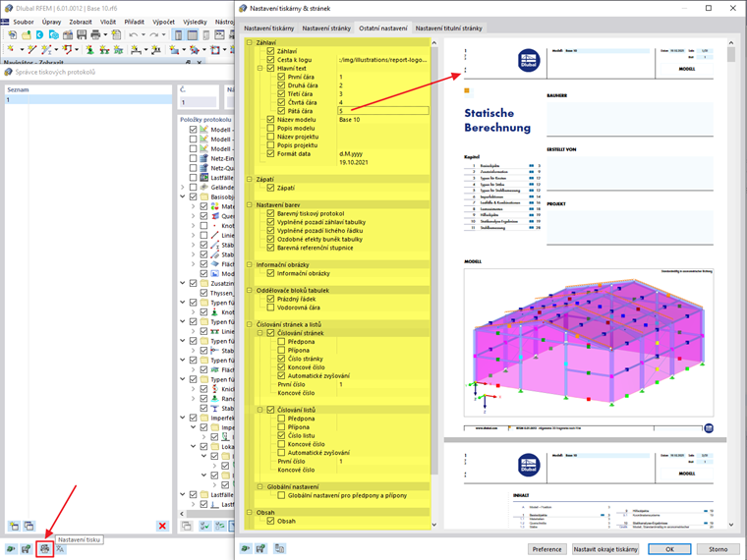Collapse the Číslování stránek a listů section
This screenshot has width=747, height=560.
(249, 324)
